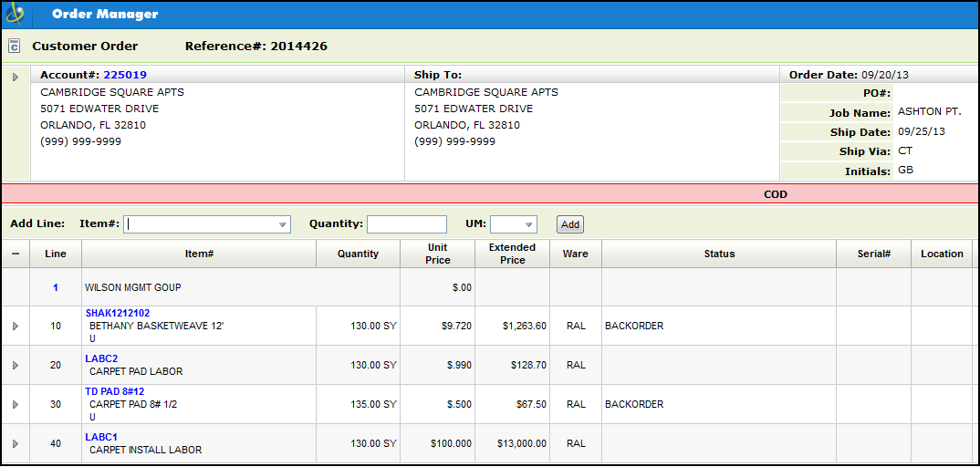Expand line 40 row arrow
Screen dimensions: 980x467
click(15, 443)
